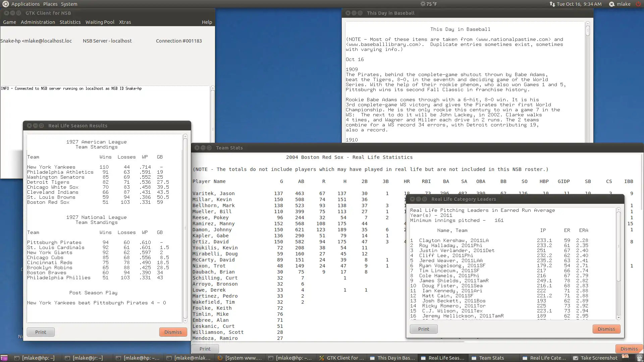Click the Category Leaders scrollbar down arrow
This screenshot has height=362, width=644.
[619, 317]
